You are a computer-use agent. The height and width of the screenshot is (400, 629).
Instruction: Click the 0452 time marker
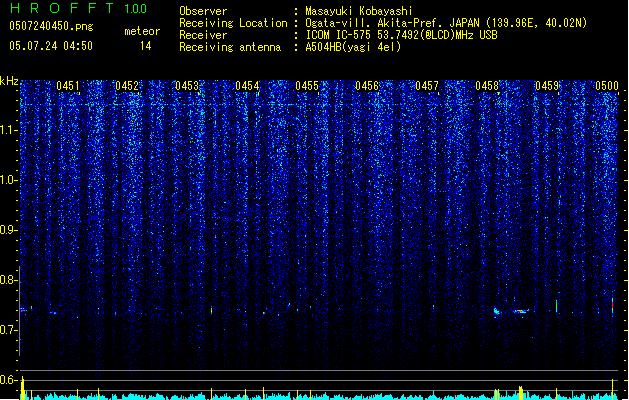[127, 86]
